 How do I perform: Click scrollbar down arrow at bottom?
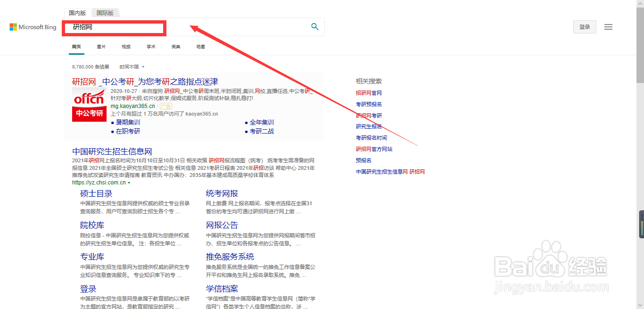(x=640, y=305)
